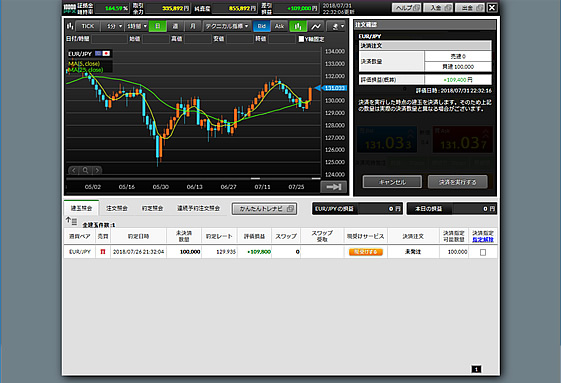The height and width of the screenshot is (383, 561).
Task: Open the ヘルプ help button
Action: pos(407,8)
